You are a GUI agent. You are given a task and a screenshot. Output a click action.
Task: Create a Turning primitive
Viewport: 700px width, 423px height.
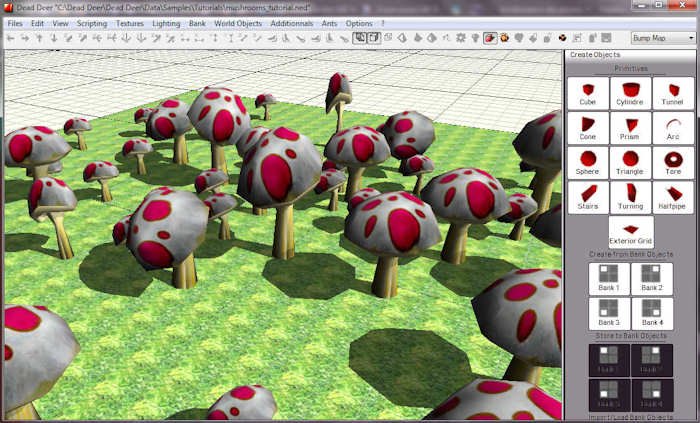[x=630, y=197]
